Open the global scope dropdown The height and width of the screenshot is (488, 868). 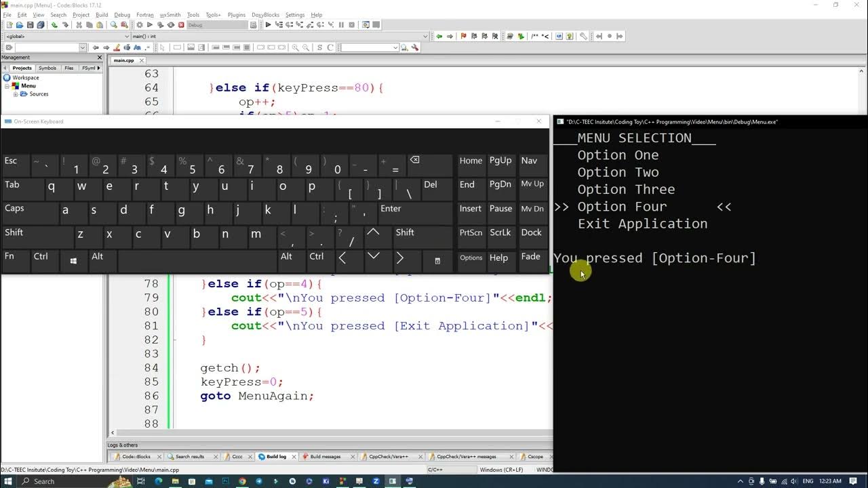[x=66, y=36]
